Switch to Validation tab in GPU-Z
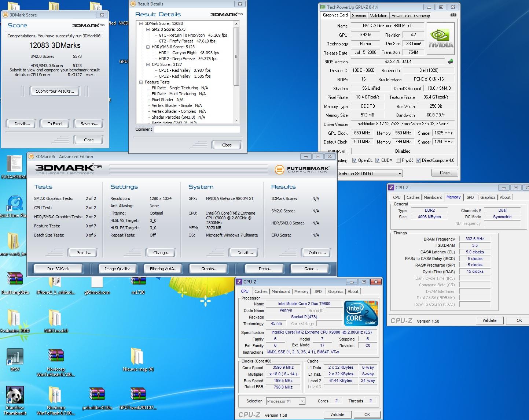Image resolution: width=529 pixels, height=420 pixels. click(x=378, y=16)
